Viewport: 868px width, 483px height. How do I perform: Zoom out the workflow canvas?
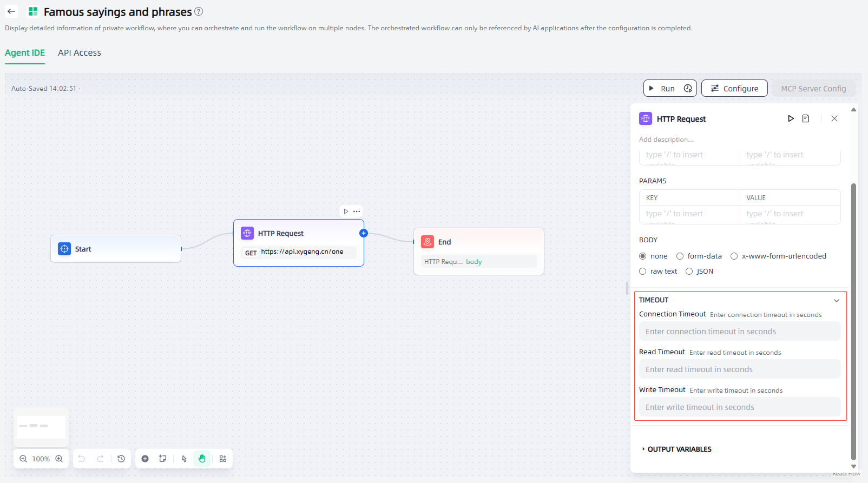23,459
